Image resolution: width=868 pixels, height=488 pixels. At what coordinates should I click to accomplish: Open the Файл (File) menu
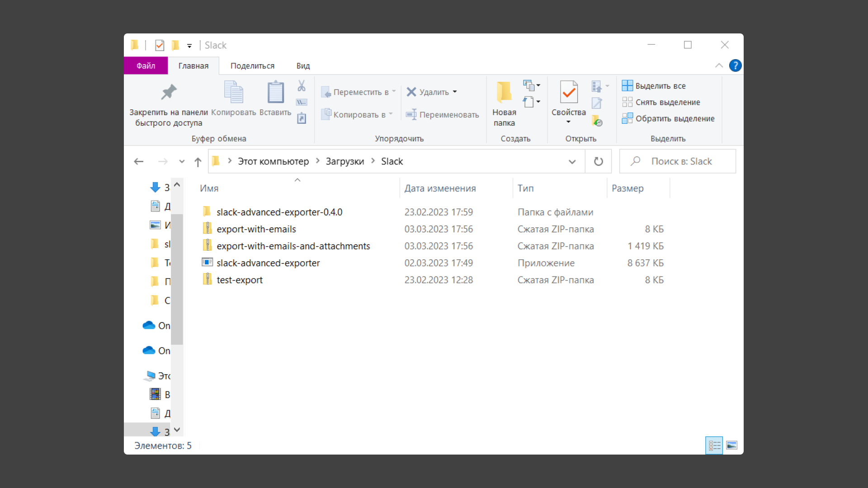point(146,66)
